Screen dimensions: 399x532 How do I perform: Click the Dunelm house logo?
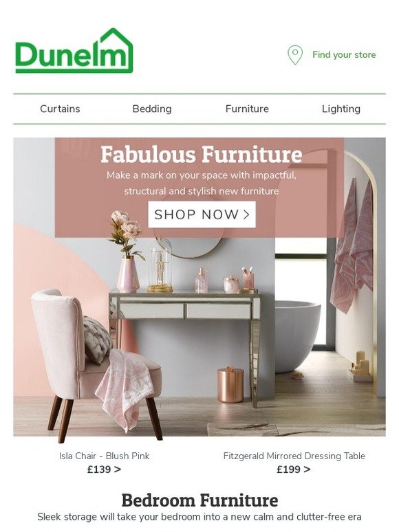74,51
